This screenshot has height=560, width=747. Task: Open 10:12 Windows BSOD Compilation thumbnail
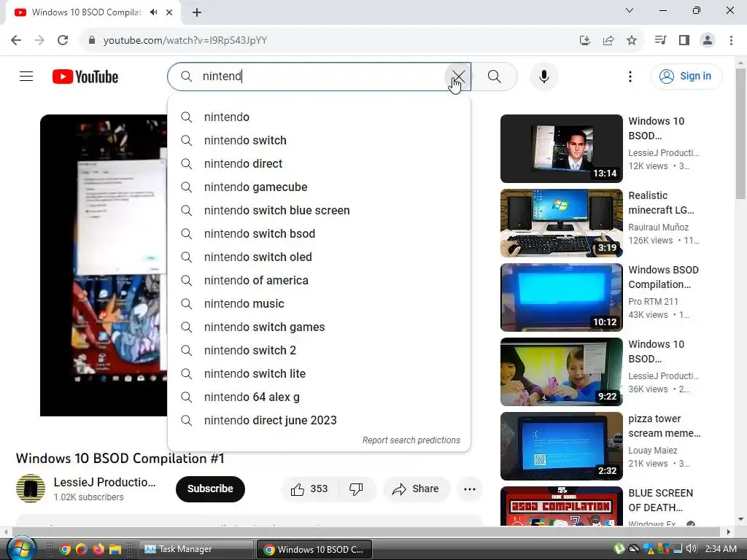tap(561, 297)
